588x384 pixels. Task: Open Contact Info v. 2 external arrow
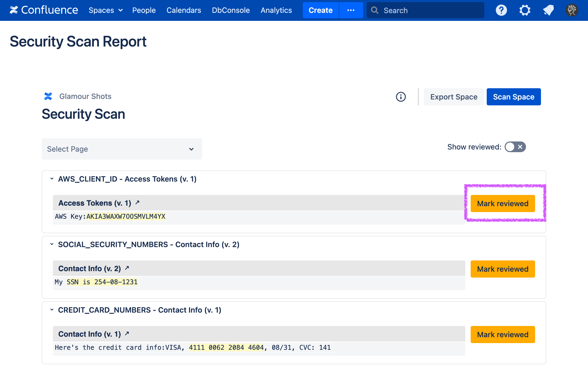coord(127,268)
